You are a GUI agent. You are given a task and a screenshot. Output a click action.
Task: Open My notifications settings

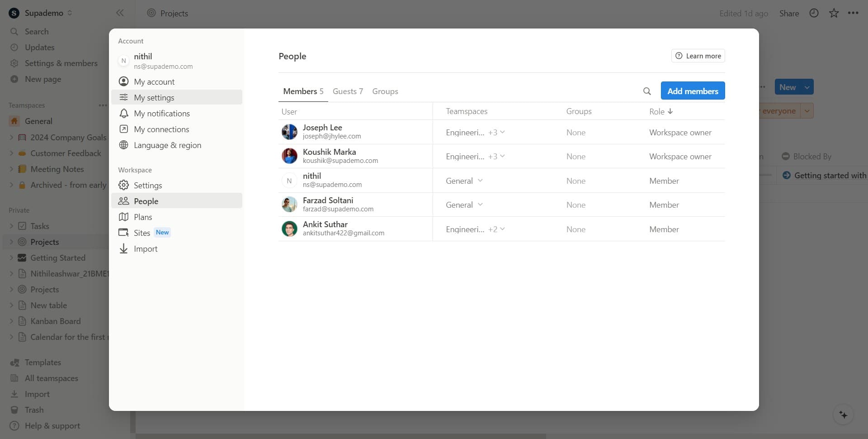coord(161,114)
